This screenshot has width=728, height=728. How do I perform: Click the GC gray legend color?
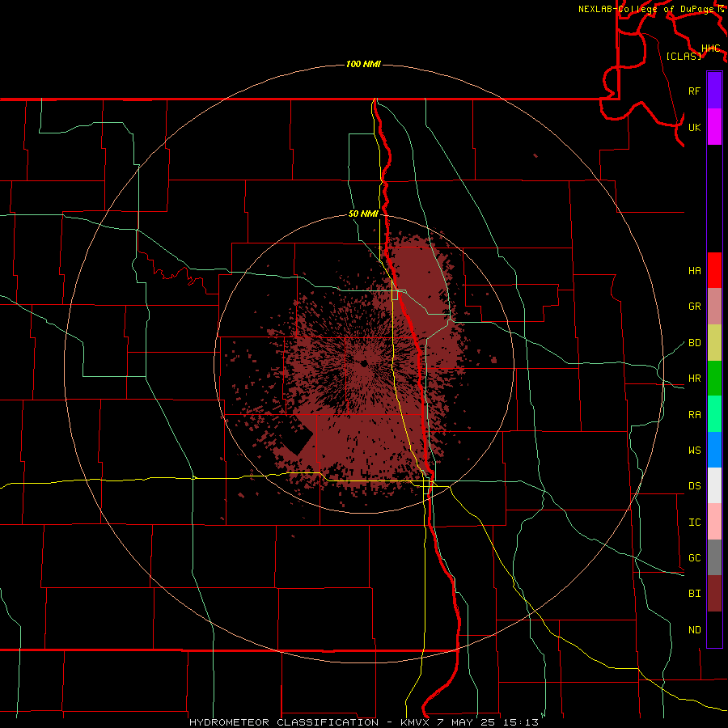click(x=714, y=557)
